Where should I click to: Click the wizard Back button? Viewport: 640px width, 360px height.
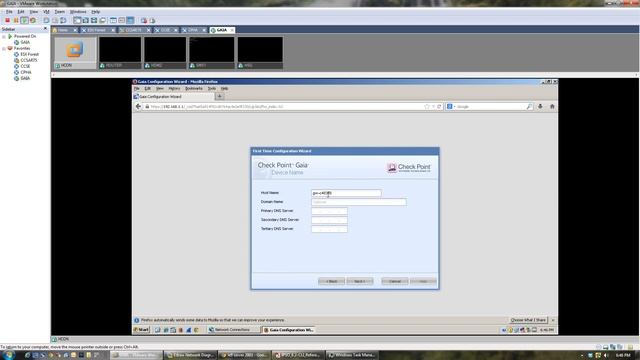[331, 281]
